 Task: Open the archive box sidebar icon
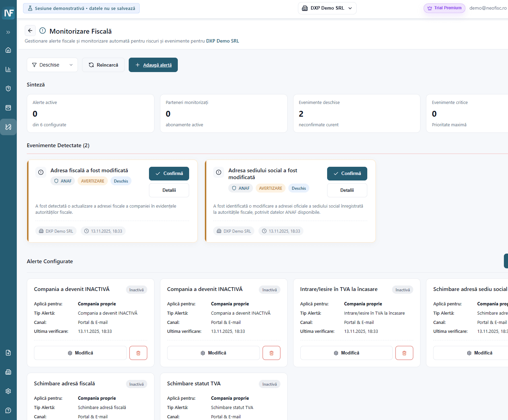8,108
